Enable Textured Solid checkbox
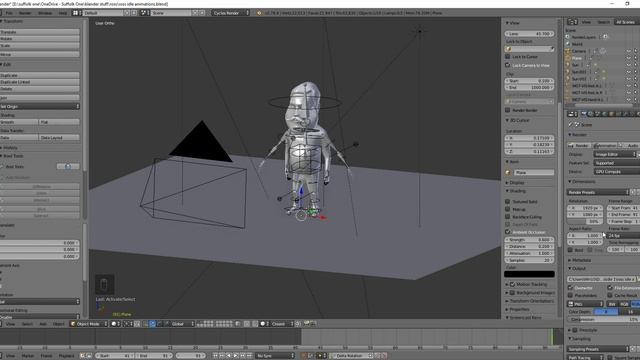This screenshot has height=360, width=640. point(508,202)
